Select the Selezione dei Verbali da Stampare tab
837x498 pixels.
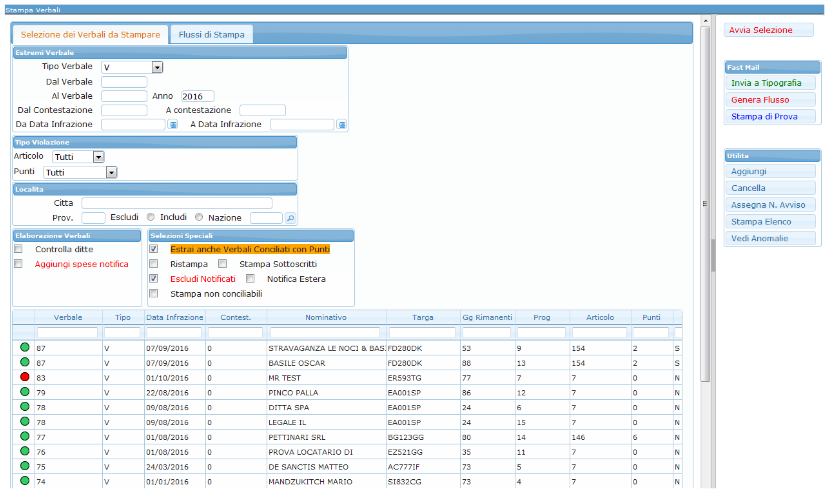90,35
